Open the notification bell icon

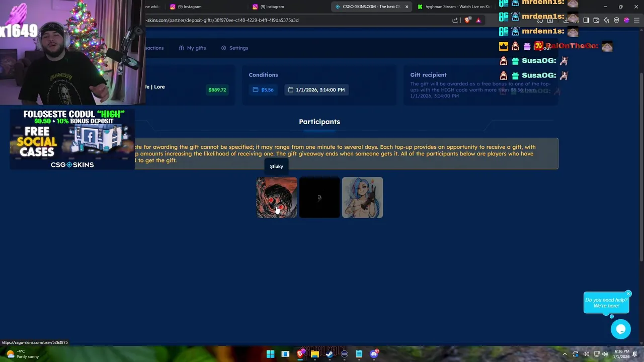click(x=635, y=354)
